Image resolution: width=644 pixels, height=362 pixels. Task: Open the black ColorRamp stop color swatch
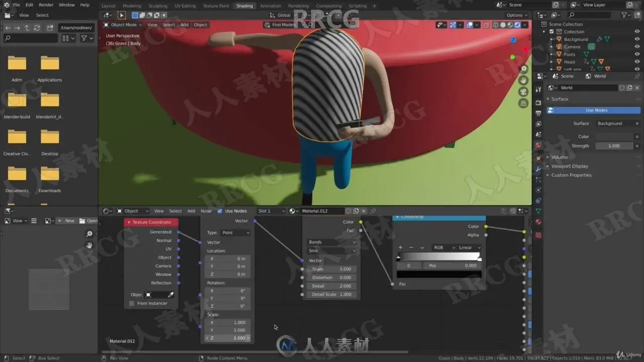pyautogui.click(x=439, y=275)
